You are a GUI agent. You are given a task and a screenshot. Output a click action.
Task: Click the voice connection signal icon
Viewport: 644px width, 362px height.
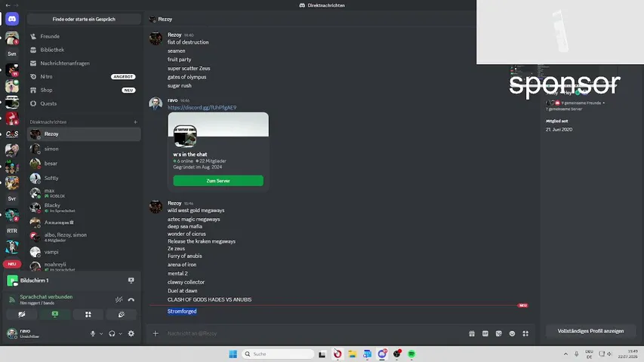click(12, 299)
